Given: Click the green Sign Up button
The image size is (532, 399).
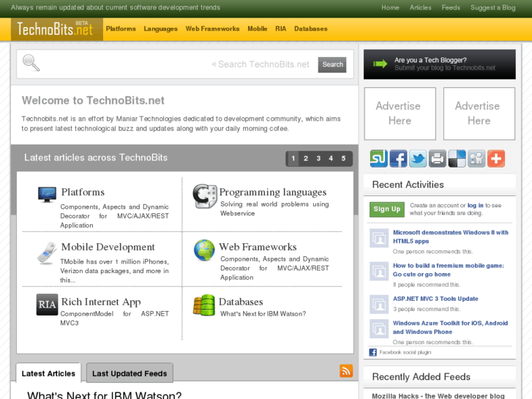Looking at the screenshot, I should pyautogui.click(x=387, y=209).
